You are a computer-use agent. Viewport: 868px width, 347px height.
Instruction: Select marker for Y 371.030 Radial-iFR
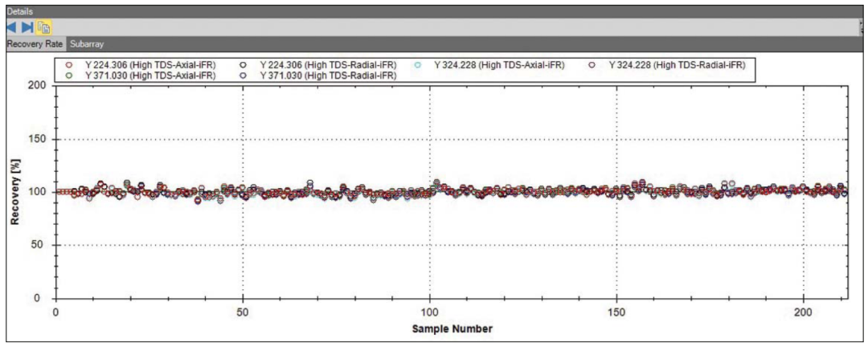click(243, 75)
